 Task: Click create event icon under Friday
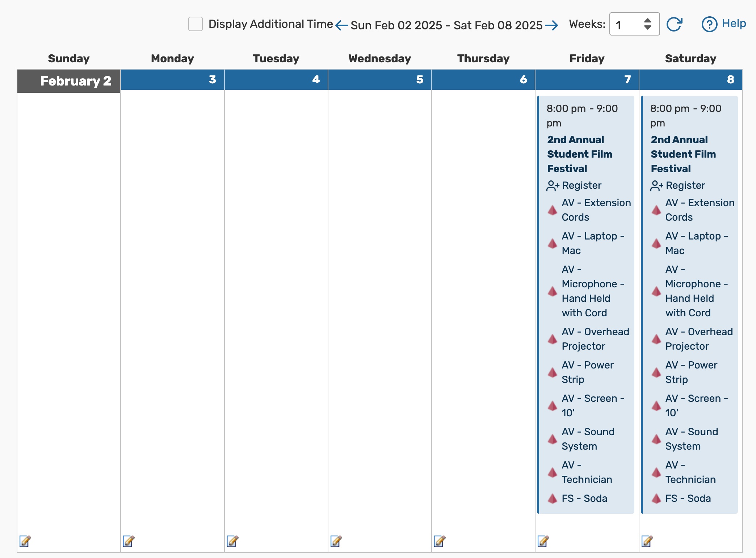[543, 541]
